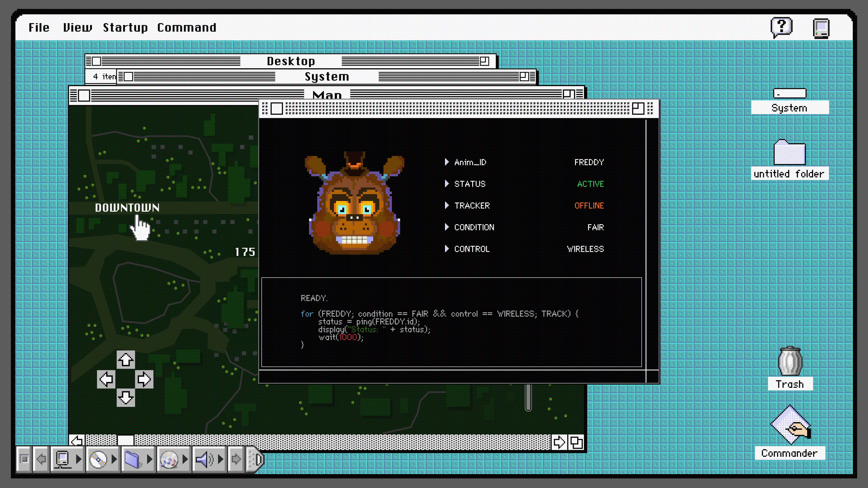This screenshot has height=488, width=868.
Task: Toggle the control strip collapse tab
Action: coord(256,459)
